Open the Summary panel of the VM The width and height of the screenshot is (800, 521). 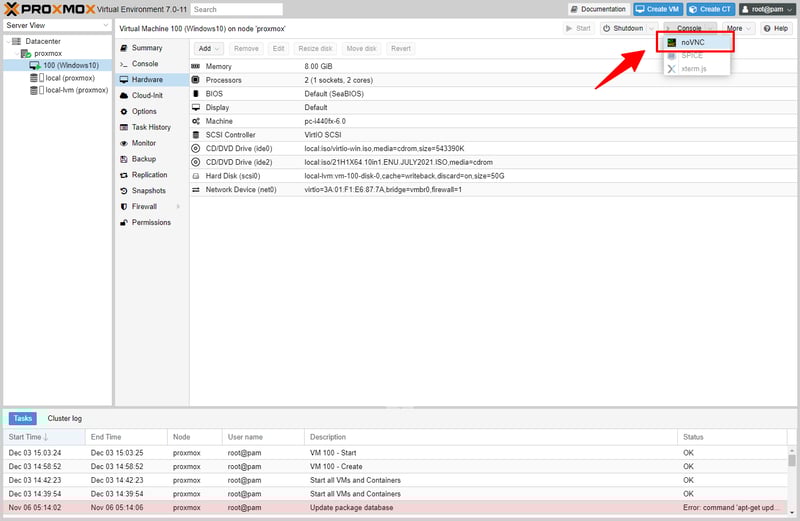tap(146, 48)
